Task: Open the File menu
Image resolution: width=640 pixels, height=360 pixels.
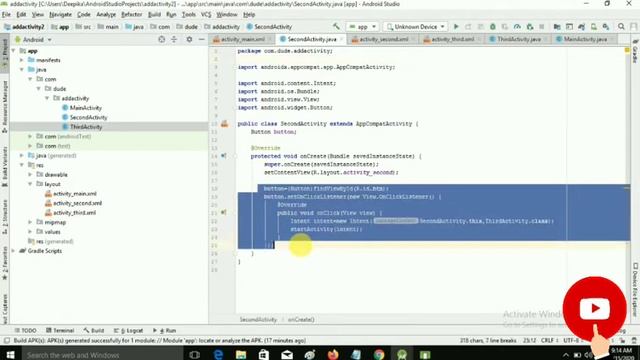Action: 6,14
